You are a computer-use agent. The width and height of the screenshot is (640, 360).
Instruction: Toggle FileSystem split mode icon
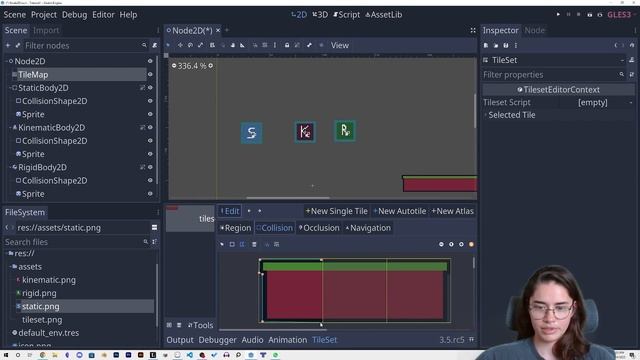(x=154, y=228)
